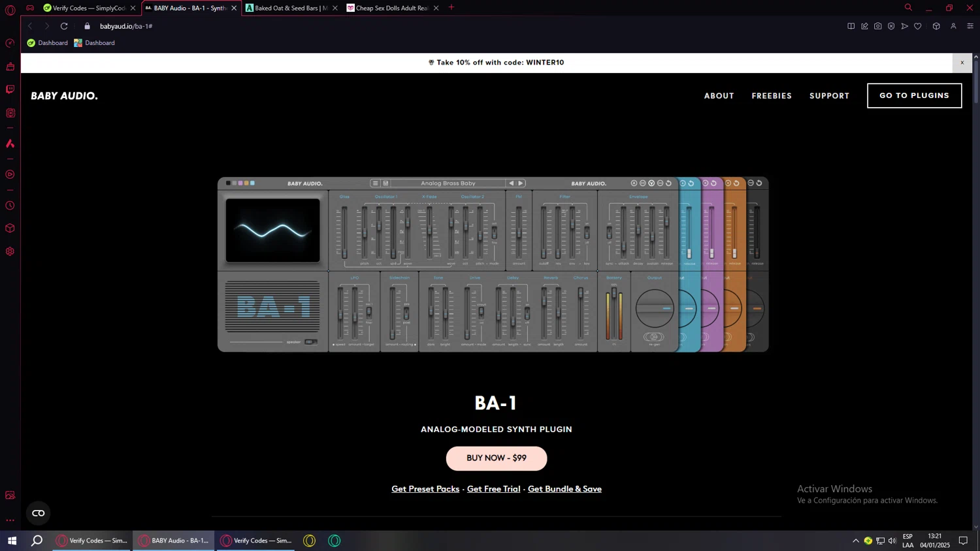Open the first Dashboard bookmark

47,43
